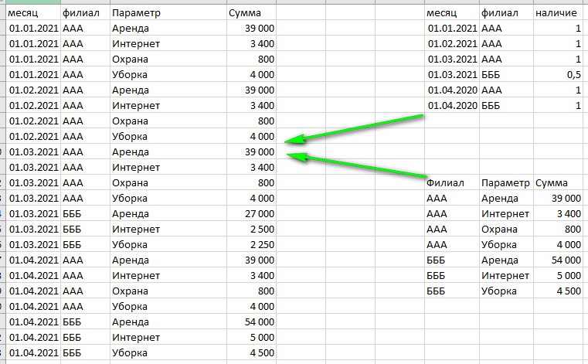The width and height of the screenshot is (588, 364).
Task: Select the date in the 01.03.2021 AAA Аренда row
Action: 34,152
